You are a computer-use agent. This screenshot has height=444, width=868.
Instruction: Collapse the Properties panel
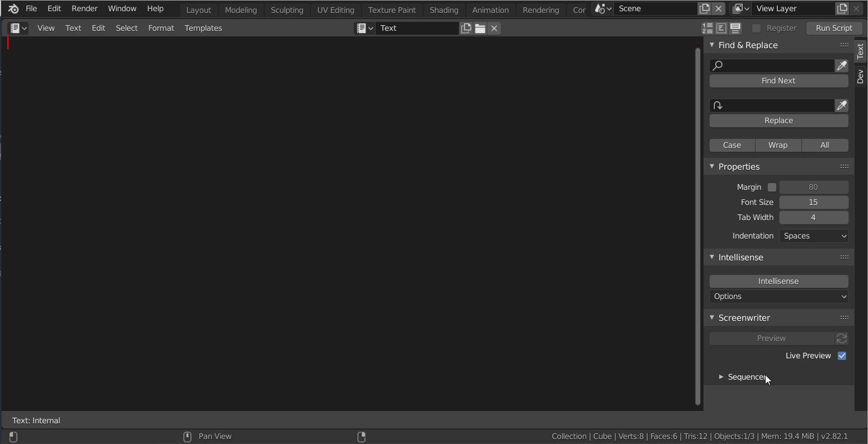712,166
